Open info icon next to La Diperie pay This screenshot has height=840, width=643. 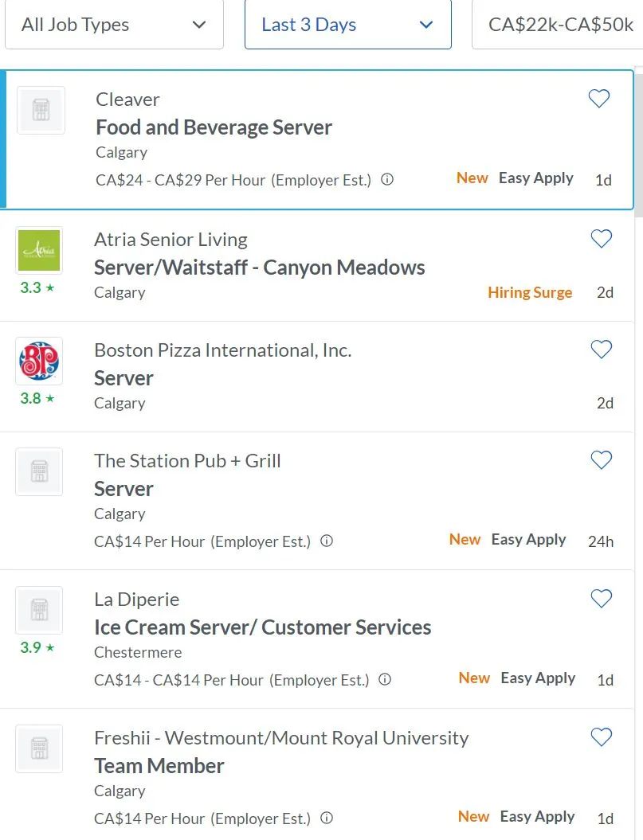[385, 680]
